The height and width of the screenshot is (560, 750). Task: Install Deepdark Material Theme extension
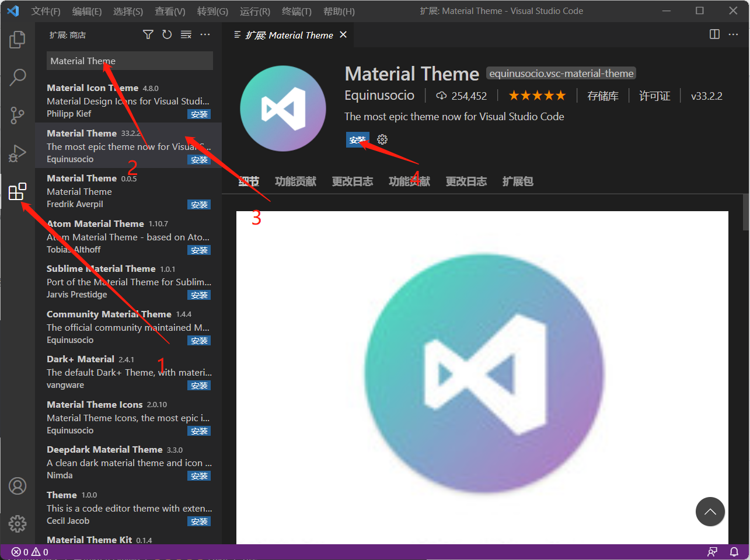[199, 476]
